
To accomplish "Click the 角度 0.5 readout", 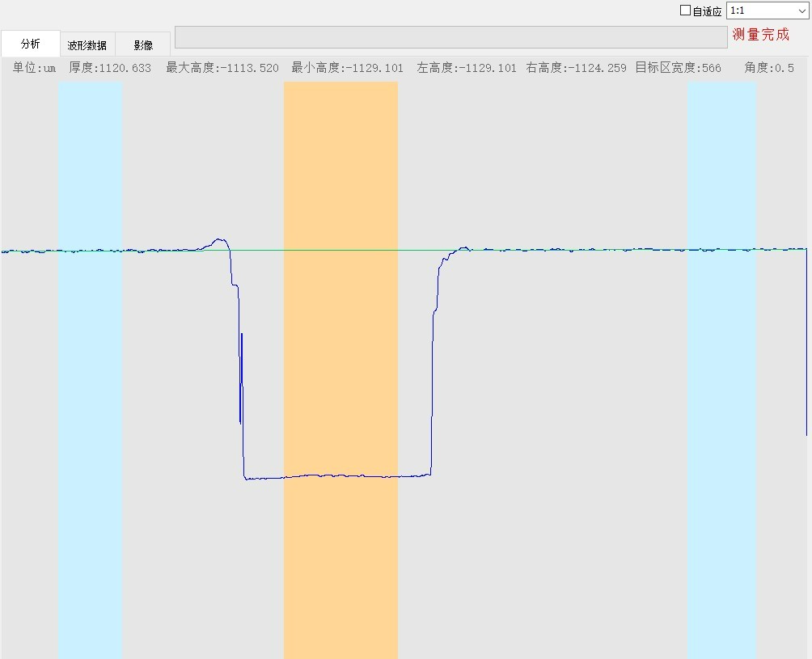I will pyautogui.click(x=769, y=68).
